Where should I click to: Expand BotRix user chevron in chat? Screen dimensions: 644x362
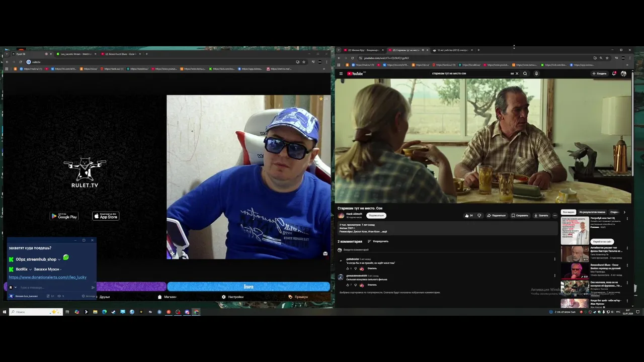(30, 269)
